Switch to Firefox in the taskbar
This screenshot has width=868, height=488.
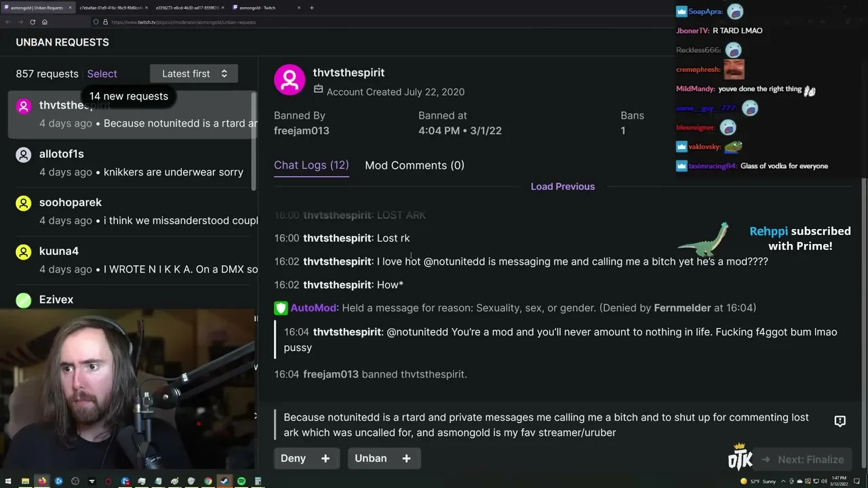42,481
